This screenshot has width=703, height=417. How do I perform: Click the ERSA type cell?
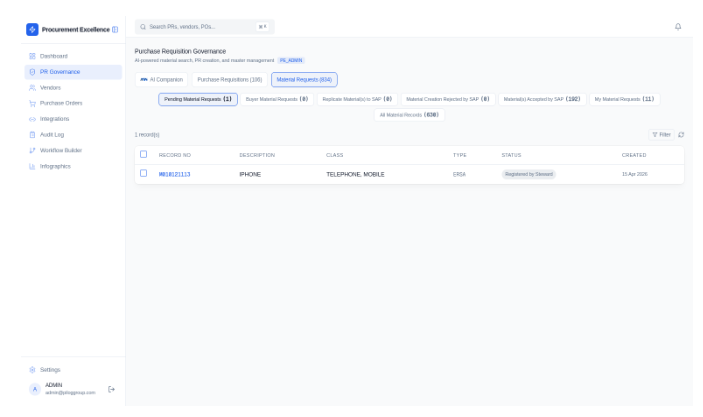tap(459, 174)
